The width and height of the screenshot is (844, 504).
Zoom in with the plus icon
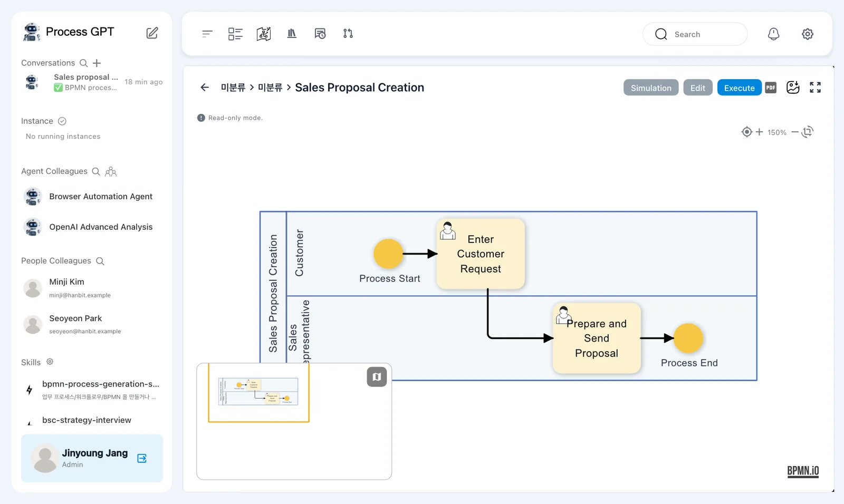point(759,132)
